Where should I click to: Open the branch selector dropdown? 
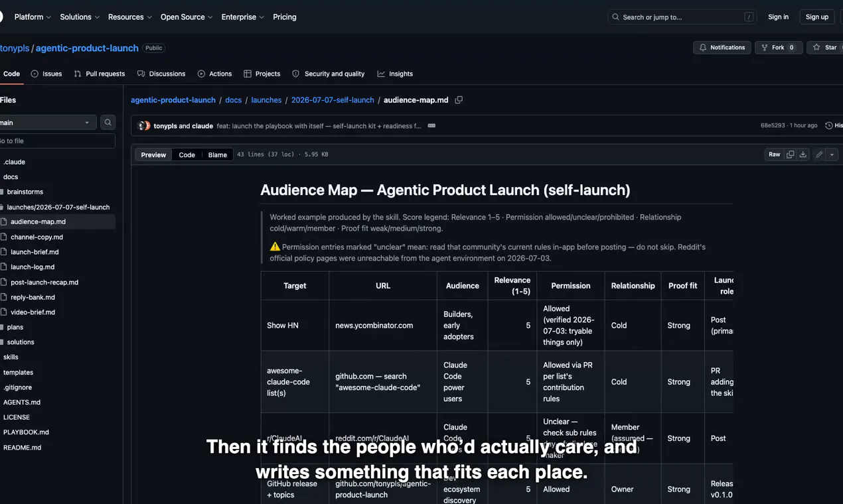pos(46,123)
